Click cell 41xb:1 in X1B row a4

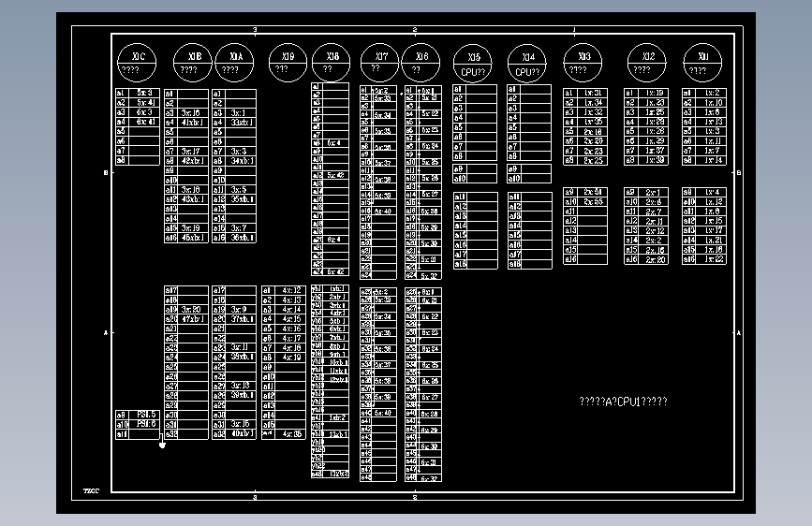(193, 123)
